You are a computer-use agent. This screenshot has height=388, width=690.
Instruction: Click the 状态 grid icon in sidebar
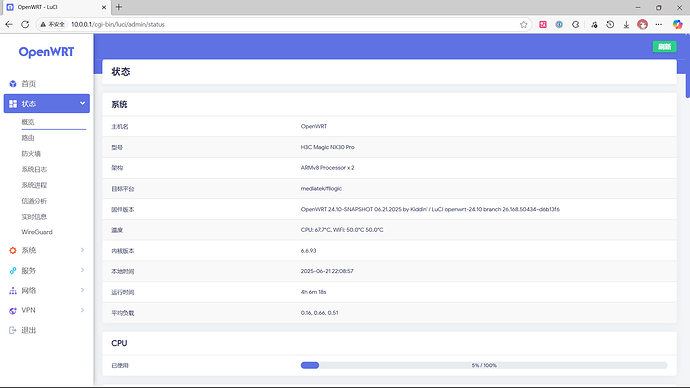click(x=13, y=104)
